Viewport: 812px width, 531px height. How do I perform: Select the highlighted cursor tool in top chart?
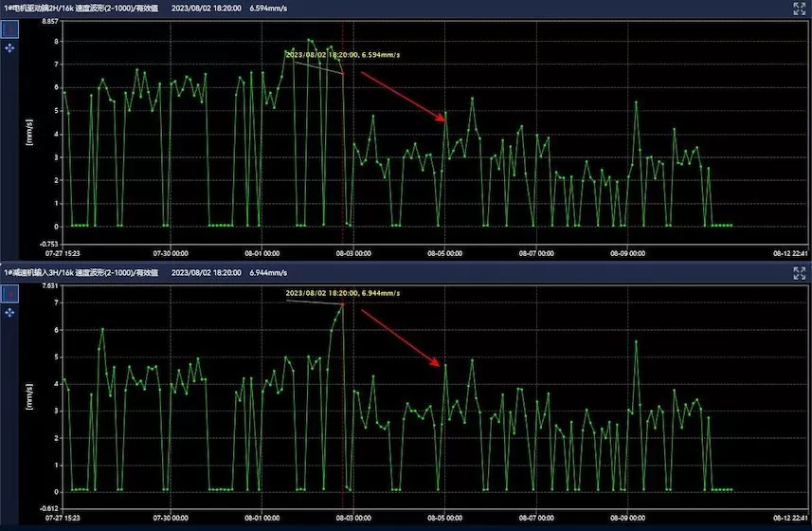(9, 28)
